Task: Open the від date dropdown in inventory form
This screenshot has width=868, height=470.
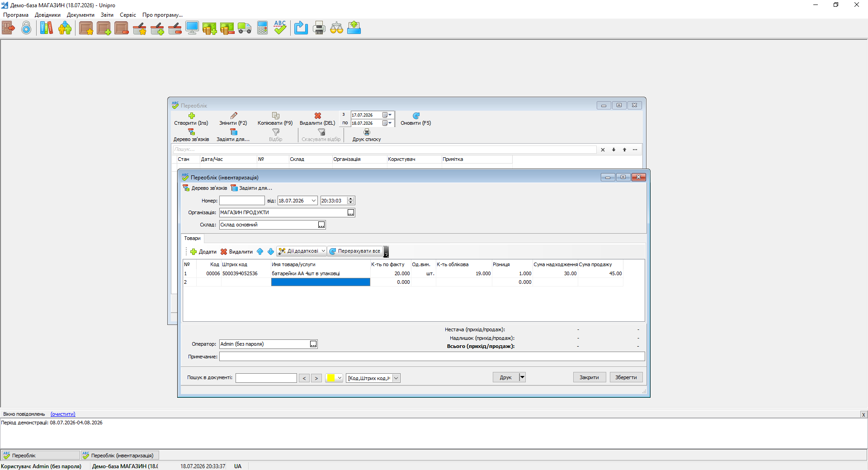Action: (313, 201)
